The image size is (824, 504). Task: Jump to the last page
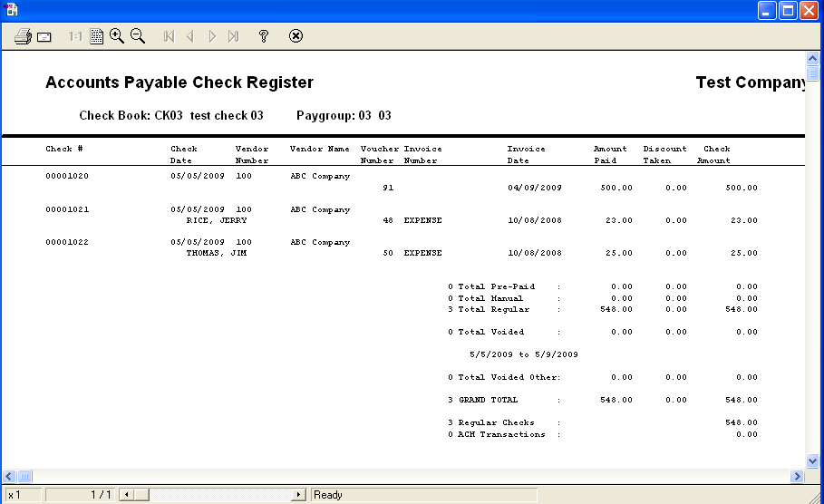pos(233,36)
